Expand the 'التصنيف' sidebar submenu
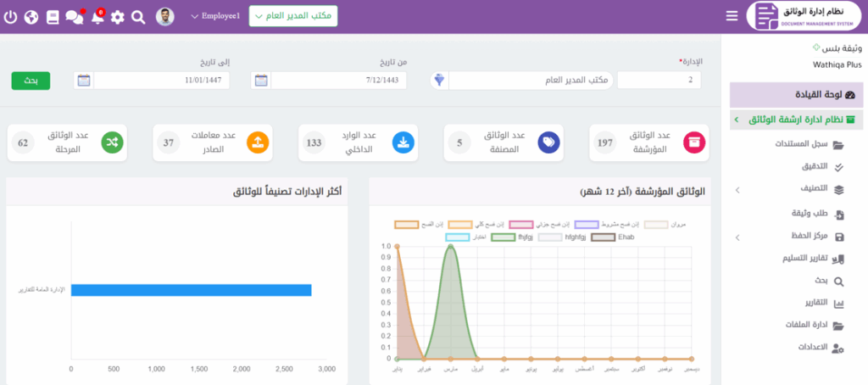The image size is (868, 385). (x=736, y=190)
